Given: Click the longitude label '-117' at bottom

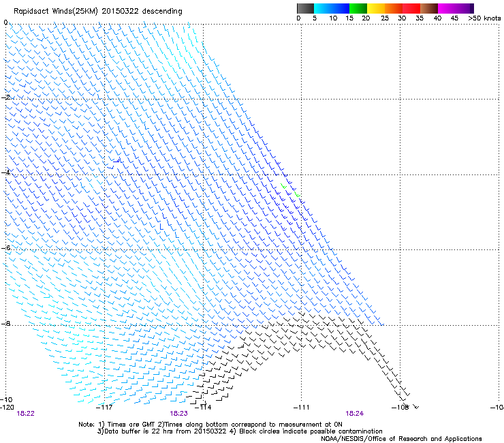Looking at the screenshot, I should 104,408.
